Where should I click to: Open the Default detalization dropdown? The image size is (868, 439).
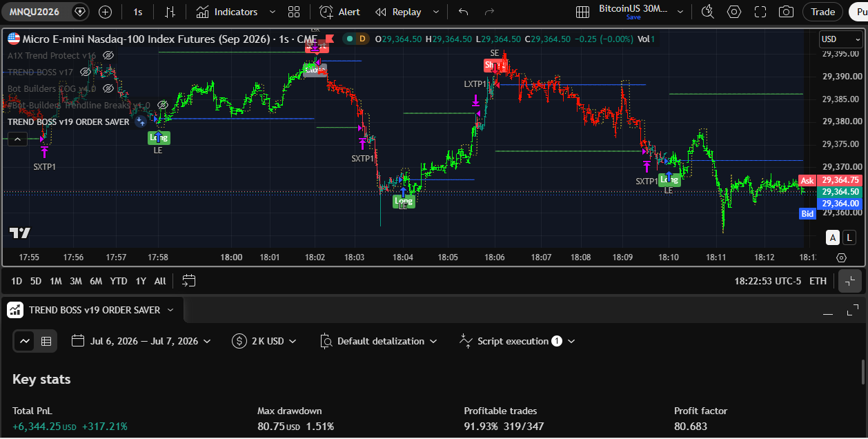tap(379, 341)
